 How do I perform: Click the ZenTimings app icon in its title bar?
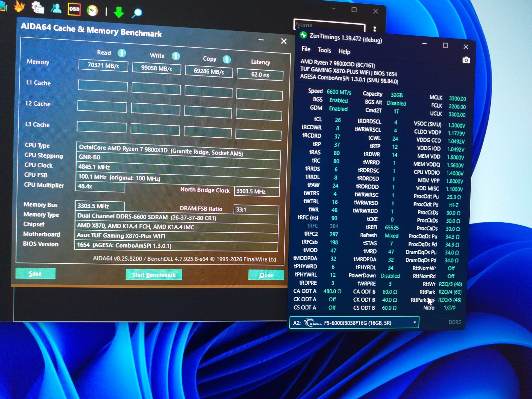tap(303, 35)
